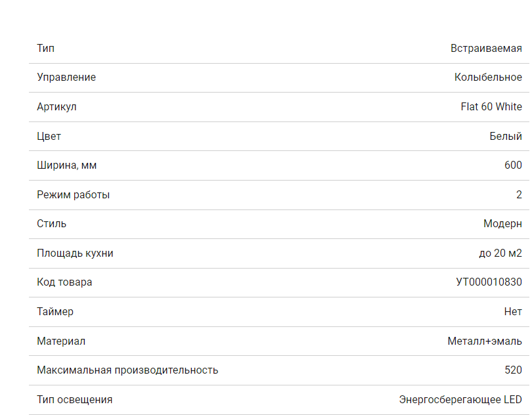
Task: Select the 'Колыбельное' control value
Action: click(488, 77)
